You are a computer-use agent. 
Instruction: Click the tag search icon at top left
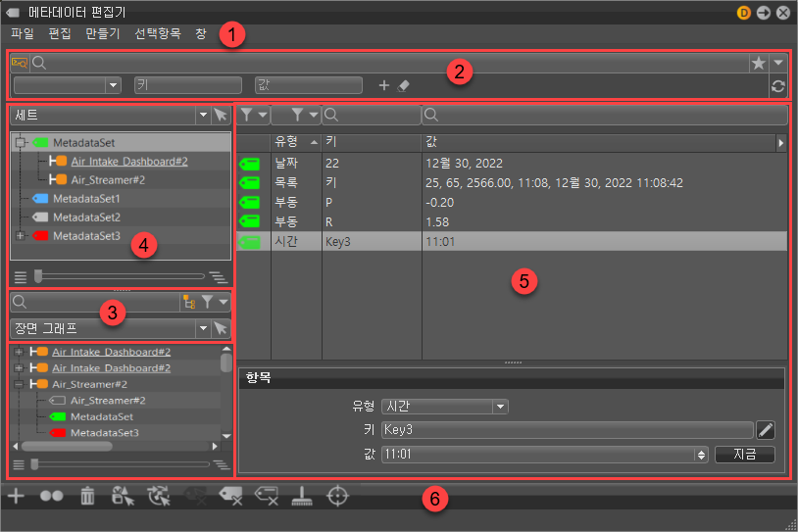20,63
